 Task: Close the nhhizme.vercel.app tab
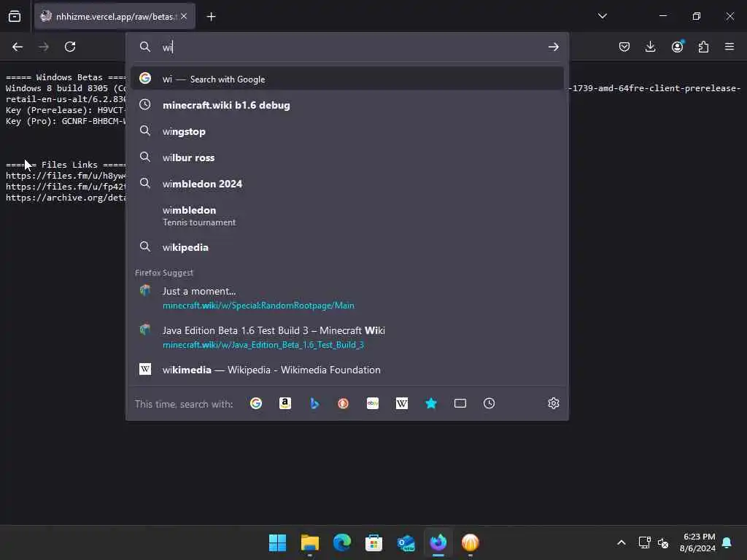[184, 17]
